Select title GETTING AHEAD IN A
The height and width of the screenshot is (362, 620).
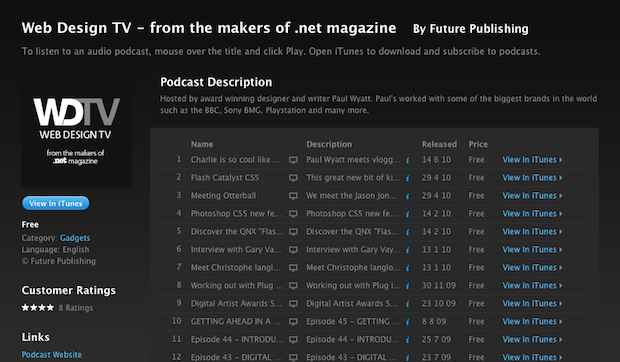236,321
